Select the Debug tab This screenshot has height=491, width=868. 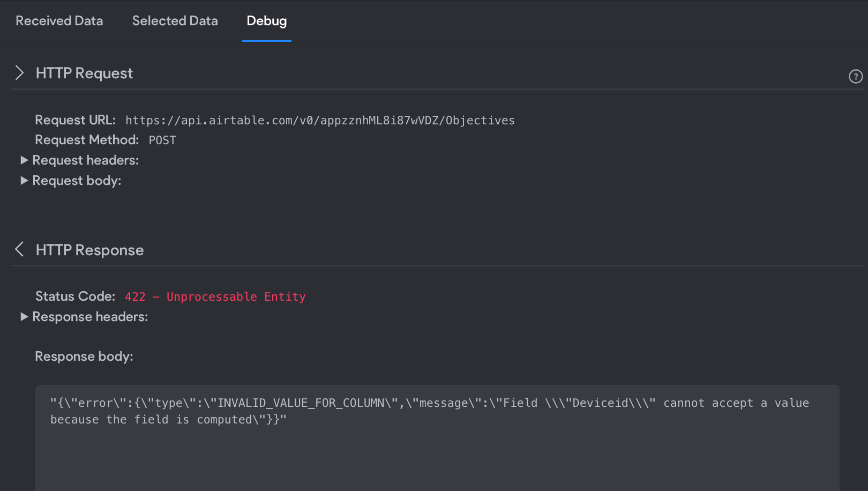click(267, 21)
